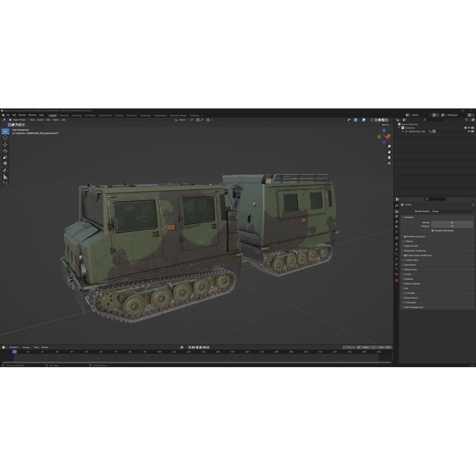Image resolution: width=476 pixels, height=476 pixels.
Task: Click the zoom magnifier viewport gizmo
Action: (x=389, y=147)
